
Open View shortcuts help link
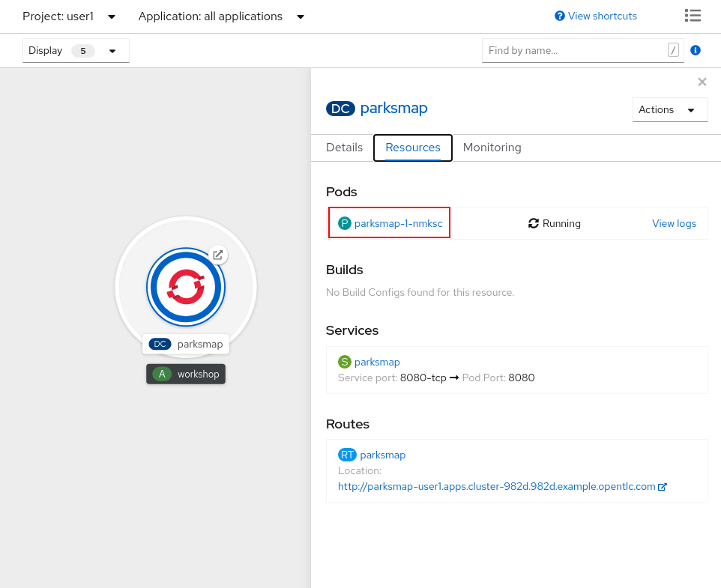596,16
